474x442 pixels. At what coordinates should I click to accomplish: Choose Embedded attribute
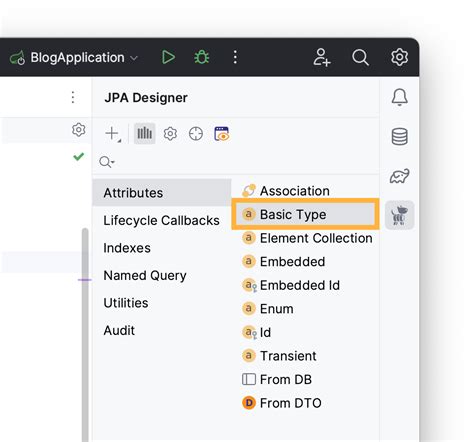[305, 262]
